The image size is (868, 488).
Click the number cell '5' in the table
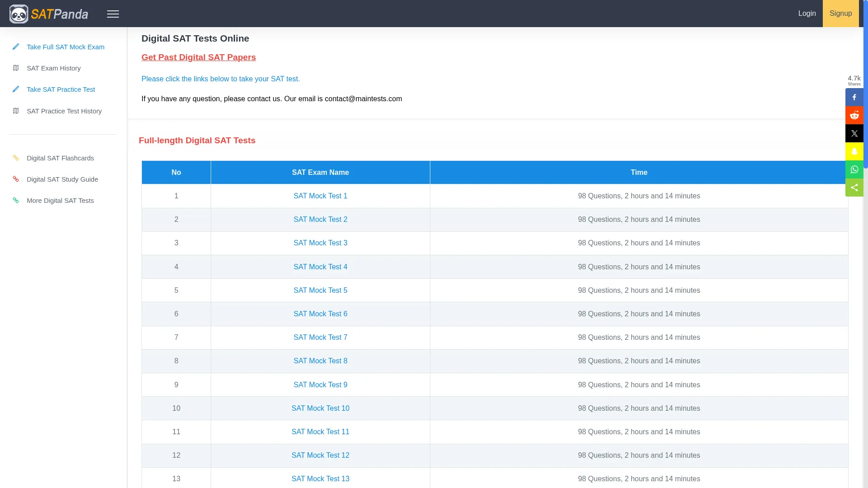(176, 291)
